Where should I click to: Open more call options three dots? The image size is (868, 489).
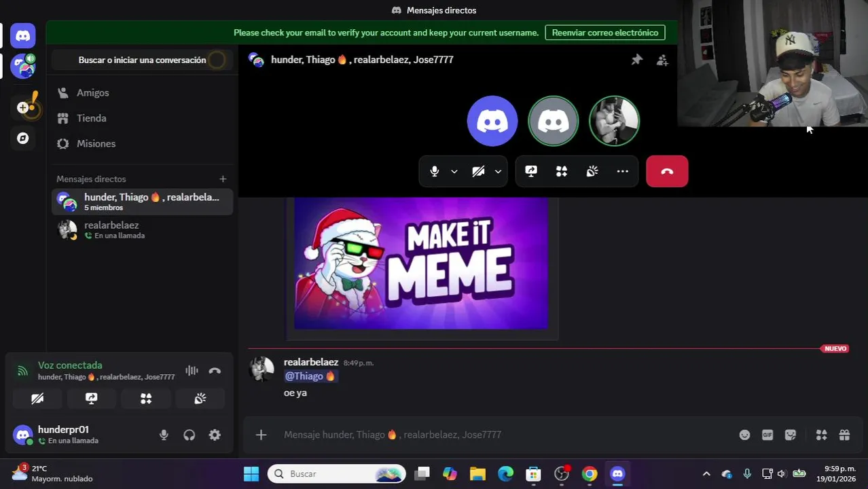point(623,171)
